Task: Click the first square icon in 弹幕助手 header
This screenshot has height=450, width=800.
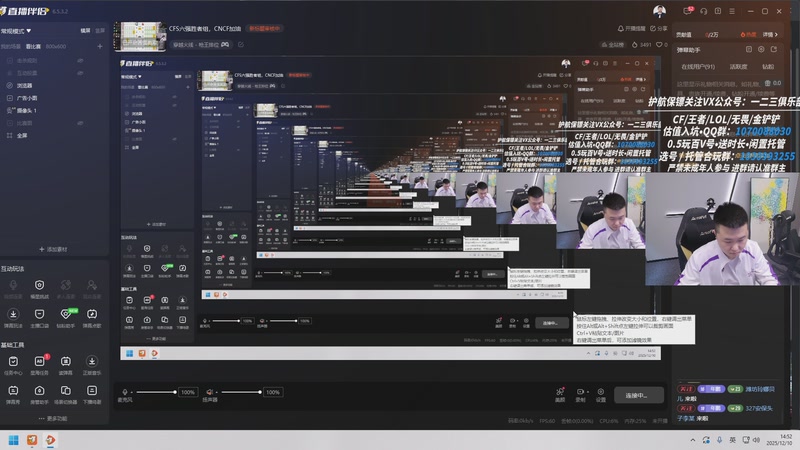Action: 748,49
